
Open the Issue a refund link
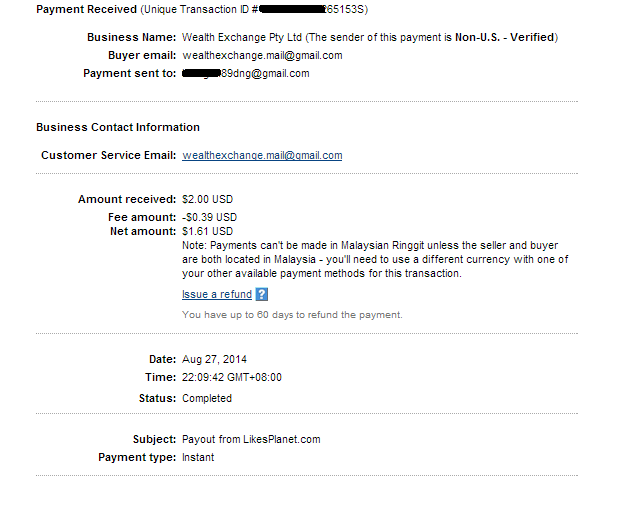[x=217, y=295]
